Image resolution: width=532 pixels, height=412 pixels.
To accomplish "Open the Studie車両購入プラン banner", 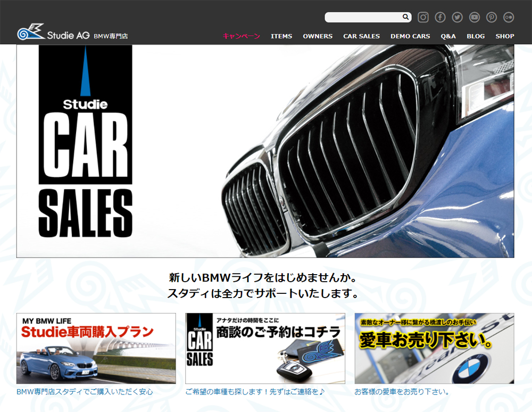I will (x=96, y=348).
